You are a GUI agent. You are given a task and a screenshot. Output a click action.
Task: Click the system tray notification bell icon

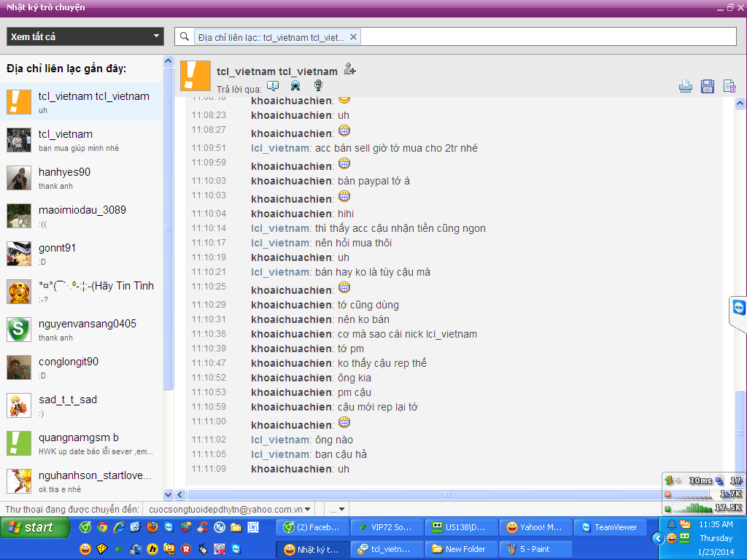[x=672, y=525]
